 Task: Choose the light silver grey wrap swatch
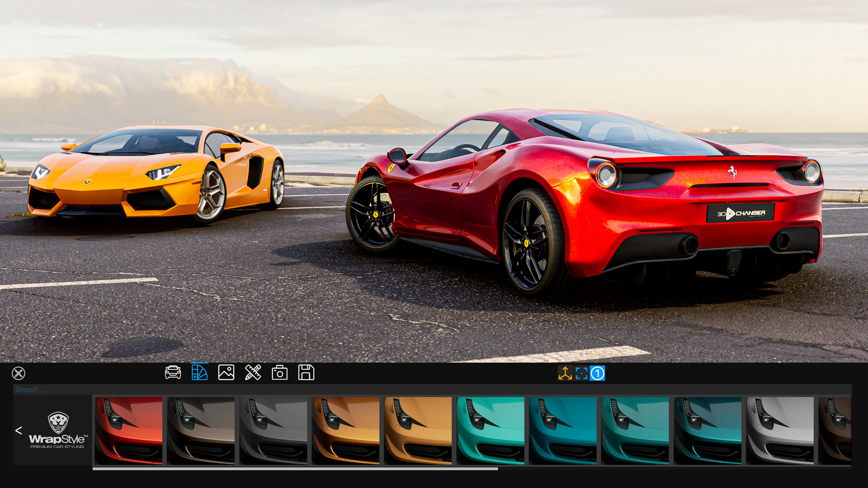point(780,430)
